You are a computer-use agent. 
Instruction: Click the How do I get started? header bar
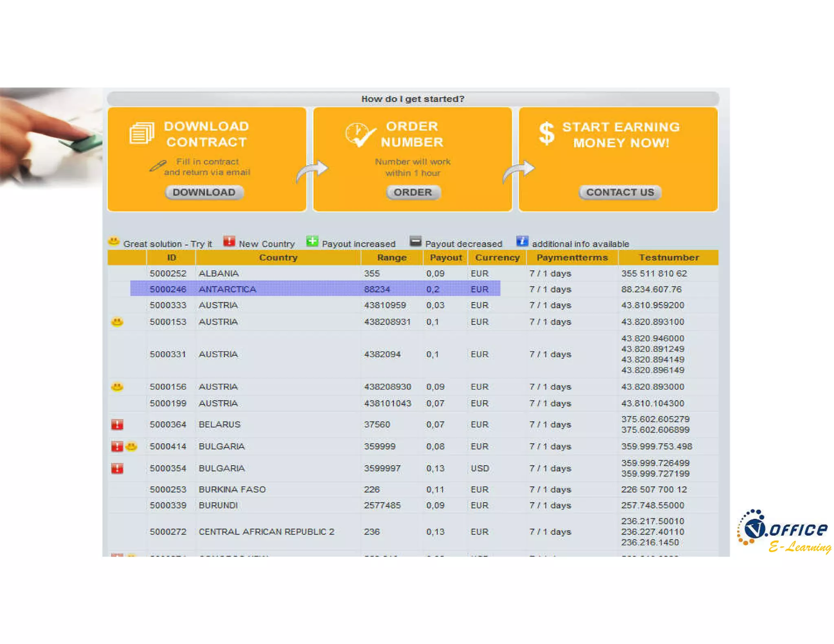click(413, 99)
